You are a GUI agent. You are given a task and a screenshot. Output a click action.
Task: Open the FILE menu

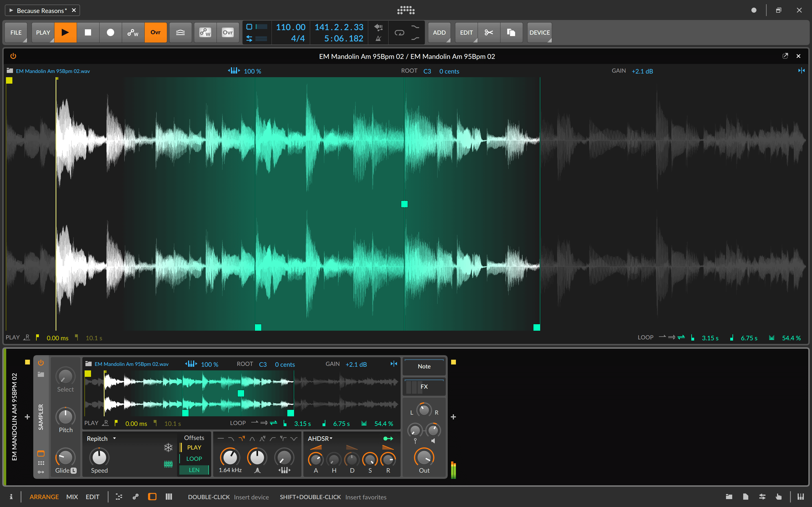click(16, 32)
